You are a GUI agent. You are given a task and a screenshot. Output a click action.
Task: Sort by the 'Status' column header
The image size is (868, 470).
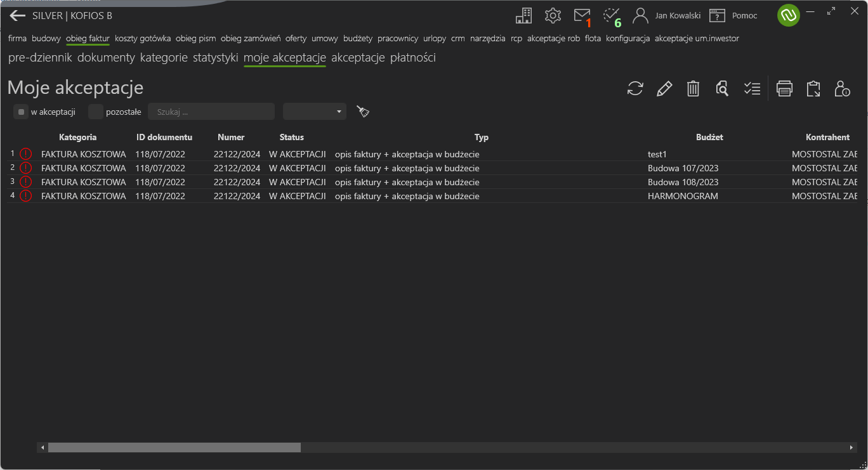pos(292,137)
